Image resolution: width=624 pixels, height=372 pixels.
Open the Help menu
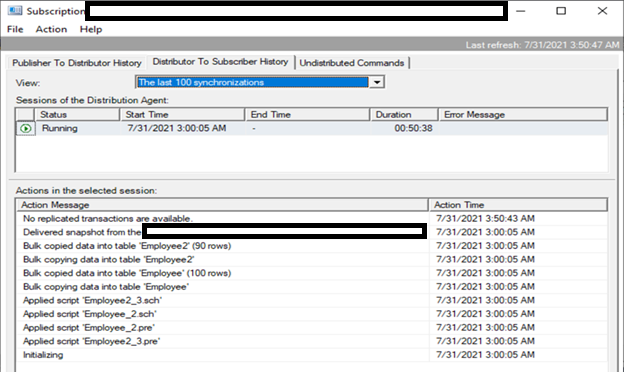91,29
